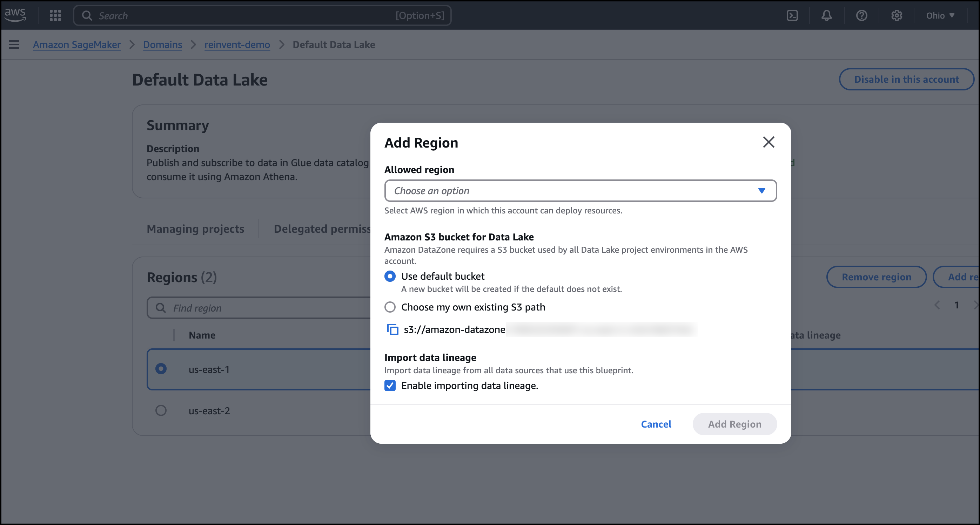Open the services grid menu icon
Viewport: 980px width, 525px height.
55,15
